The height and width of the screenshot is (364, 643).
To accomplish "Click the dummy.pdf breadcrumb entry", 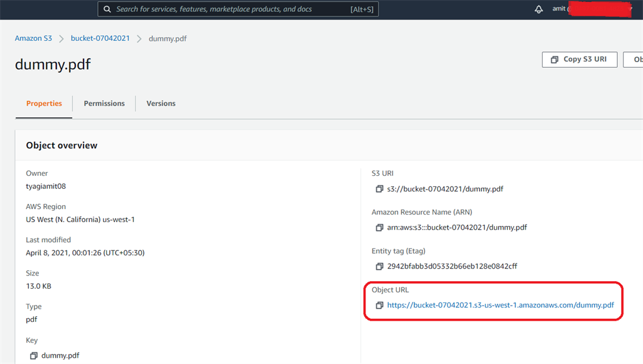I will point(167,38).
